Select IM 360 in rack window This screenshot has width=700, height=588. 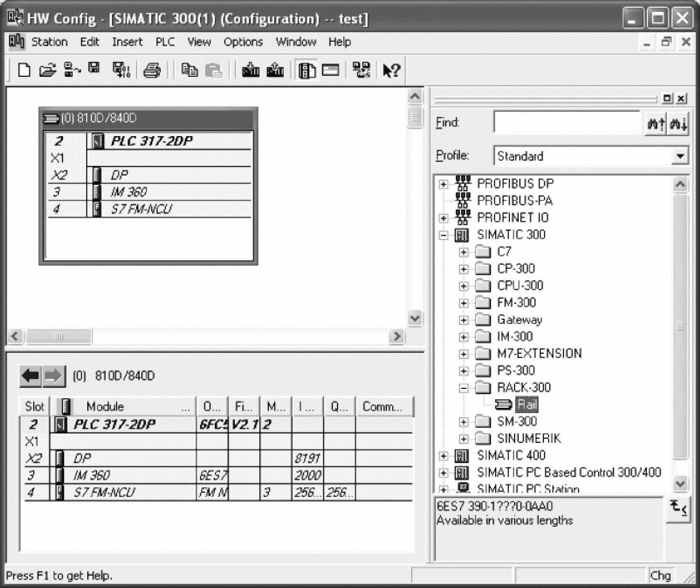coord(128,192)
